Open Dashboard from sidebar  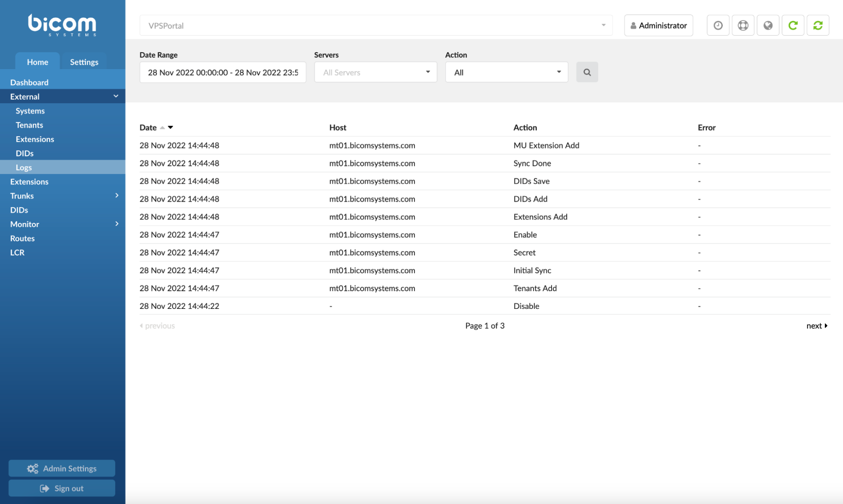tap(62, 82)
